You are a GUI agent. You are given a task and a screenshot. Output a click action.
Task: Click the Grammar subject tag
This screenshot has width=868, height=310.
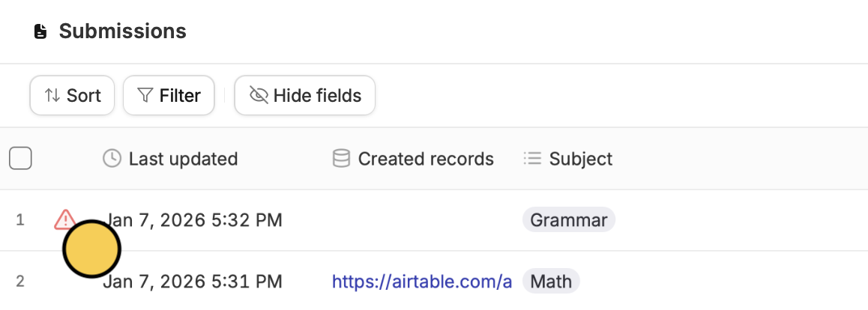click(x=568, y=220)
